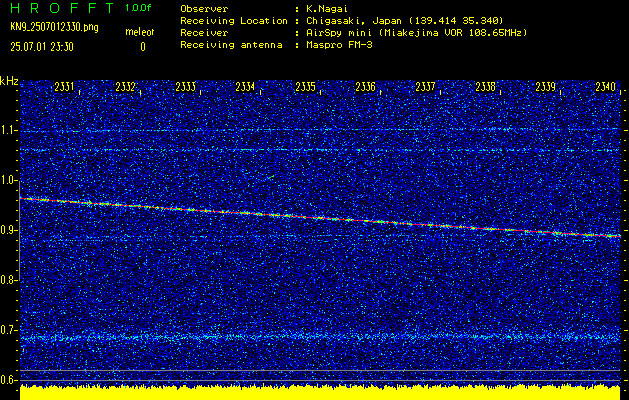
Task: Click the 0.8 kHz axis label
Action: pyautogui.click(x=7, y=280)
